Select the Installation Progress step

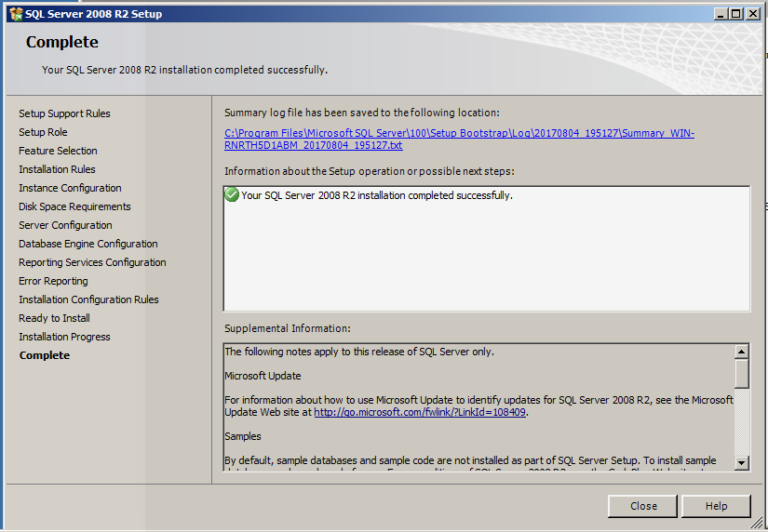click(64, 337)
